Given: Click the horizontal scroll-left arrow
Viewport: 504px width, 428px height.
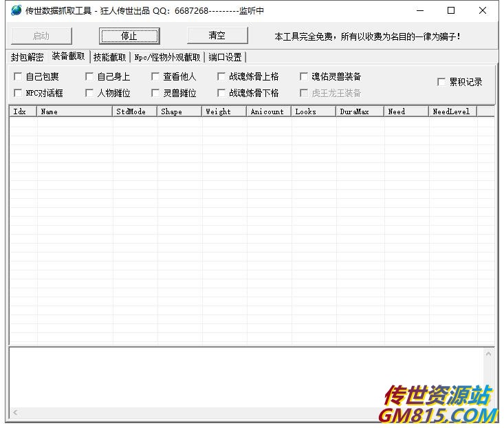Looking at the screenshot, I should 15,412.
